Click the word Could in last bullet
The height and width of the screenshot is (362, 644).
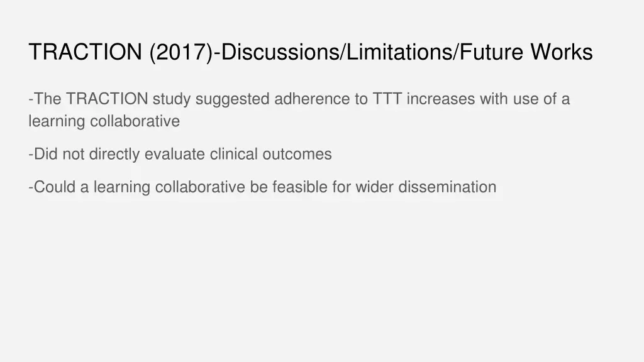click(x=55, y=187)
